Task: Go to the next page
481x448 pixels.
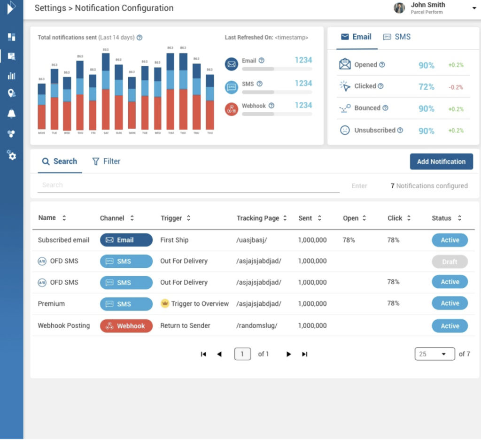Action: click(288, 354)
